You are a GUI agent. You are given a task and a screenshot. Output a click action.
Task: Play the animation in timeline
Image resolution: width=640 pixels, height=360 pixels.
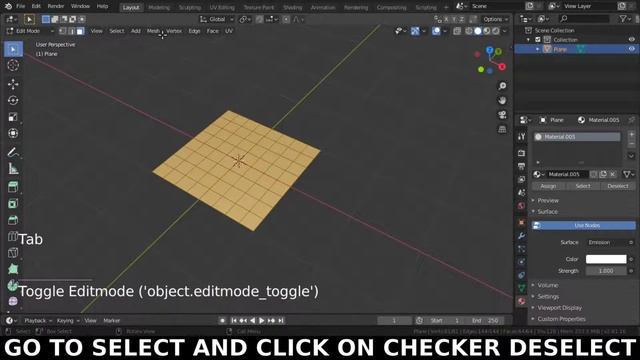(x=262, y=321)
